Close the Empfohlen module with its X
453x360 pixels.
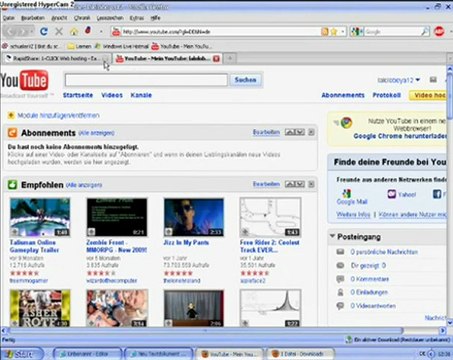tap(311, 184)
